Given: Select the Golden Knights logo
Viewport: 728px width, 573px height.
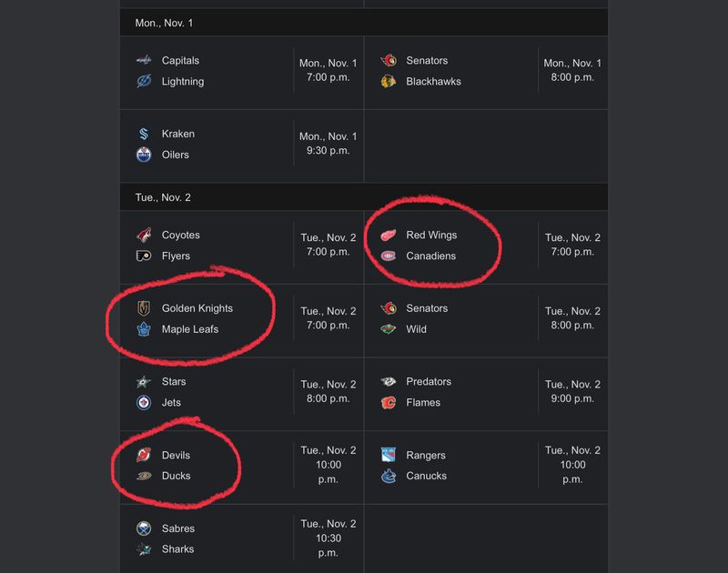Looking at the screenshot, I should (x=144, y=308).
